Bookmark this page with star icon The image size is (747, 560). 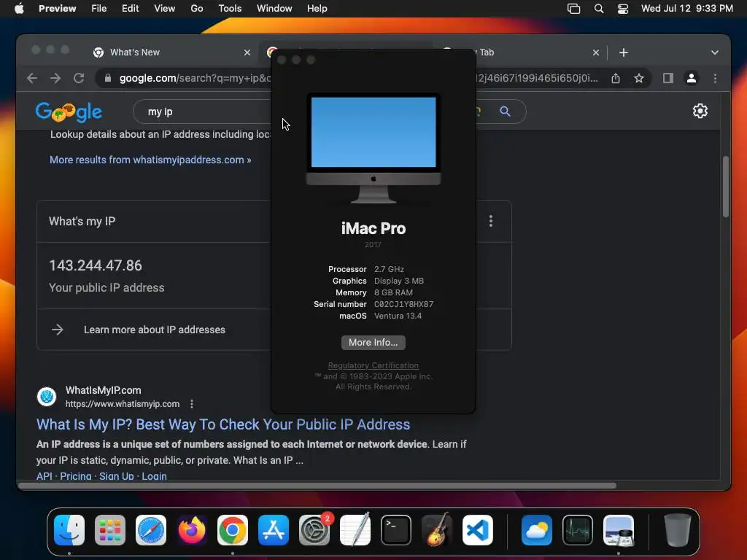point(639,78)
